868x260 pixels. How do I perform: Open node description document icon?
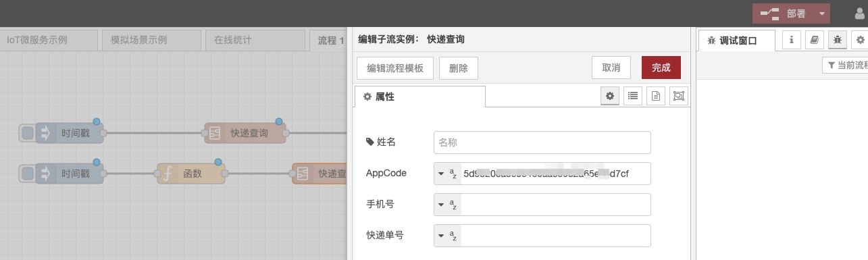[x=655, y=97]
